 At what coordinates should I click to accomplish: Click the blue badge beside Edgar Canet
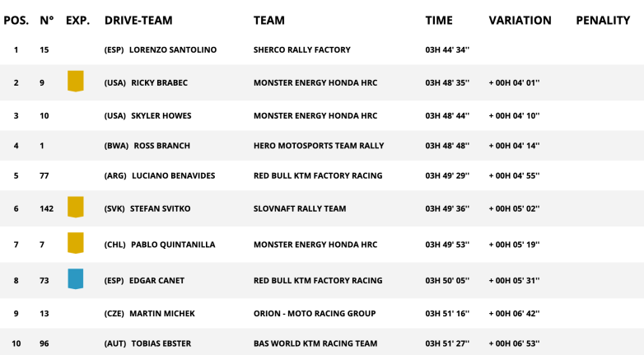click(x=75, y=279)
